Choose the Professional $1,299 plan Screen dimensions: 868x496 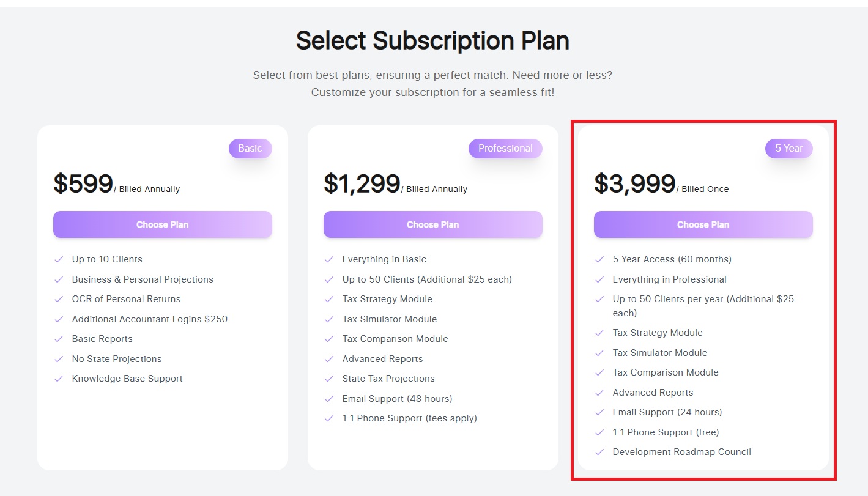432,224
